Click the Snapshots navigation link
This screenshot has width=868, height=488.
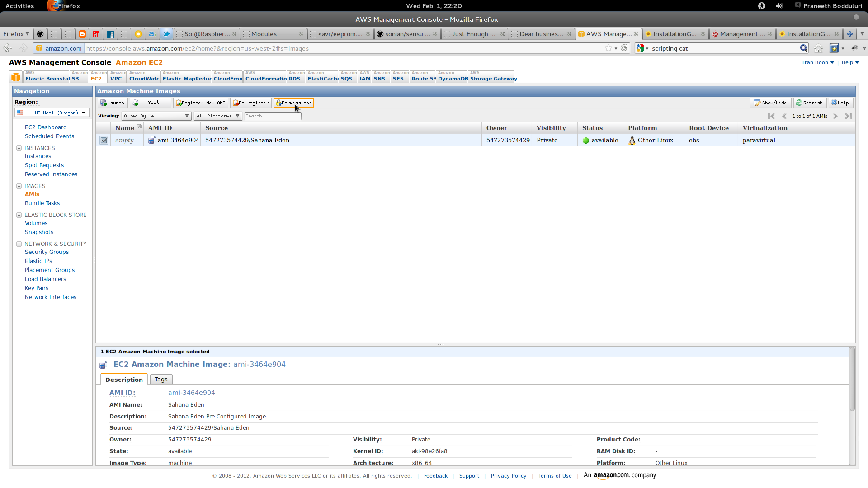pos(39,232)
